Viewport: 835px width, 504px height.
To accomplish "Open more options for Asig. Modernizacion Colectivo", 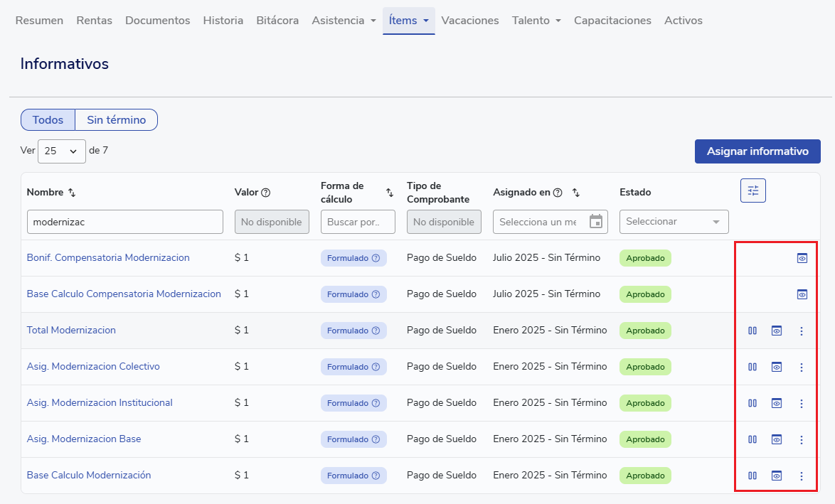I will tap(802, 367).
